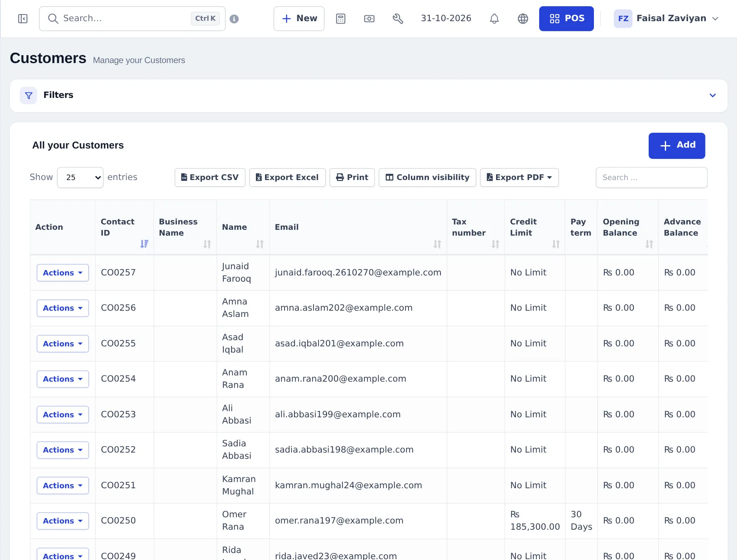The width and height of the screenshot is (737, 560).
Task: Open Actions dropdown for CO0256
Action: coord(63,308)
